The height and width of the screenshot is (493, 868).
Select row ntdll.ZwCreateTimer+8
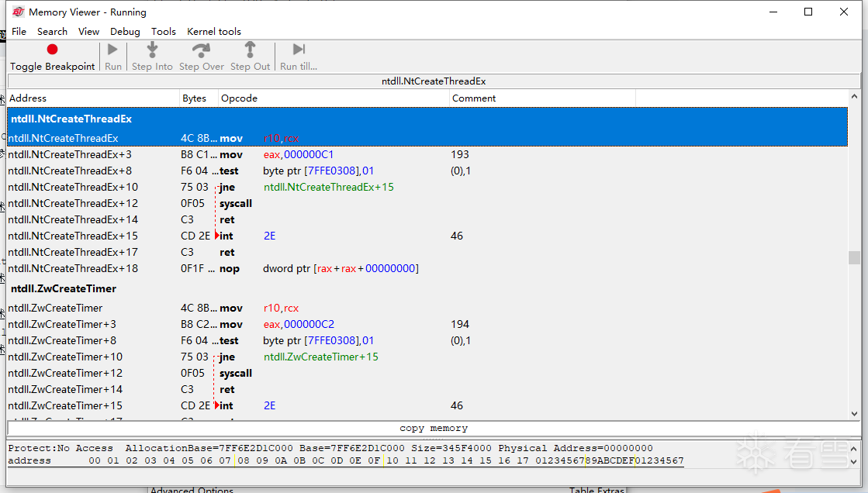[x=427, y=341]
